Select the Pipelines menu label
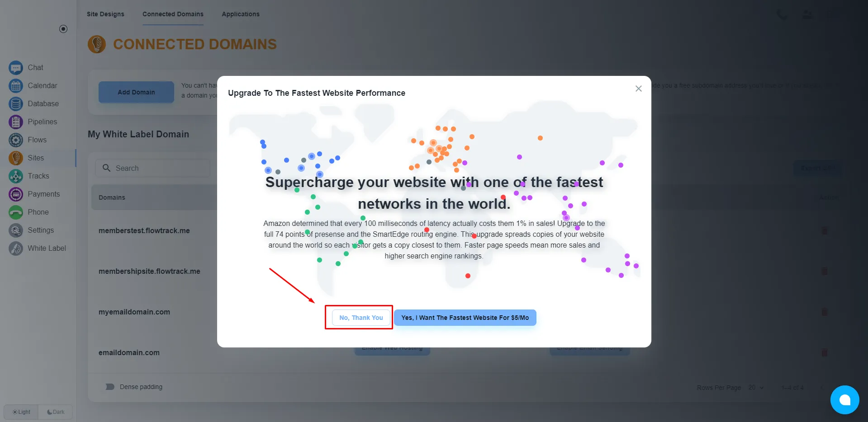 43,122
